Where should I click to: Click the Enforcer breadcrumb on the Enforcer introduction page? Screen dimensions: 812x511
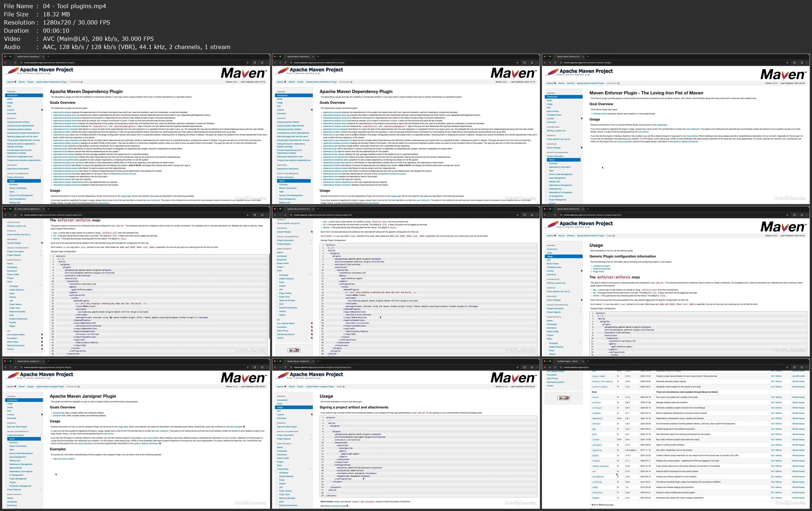click(x=571, y=83)
